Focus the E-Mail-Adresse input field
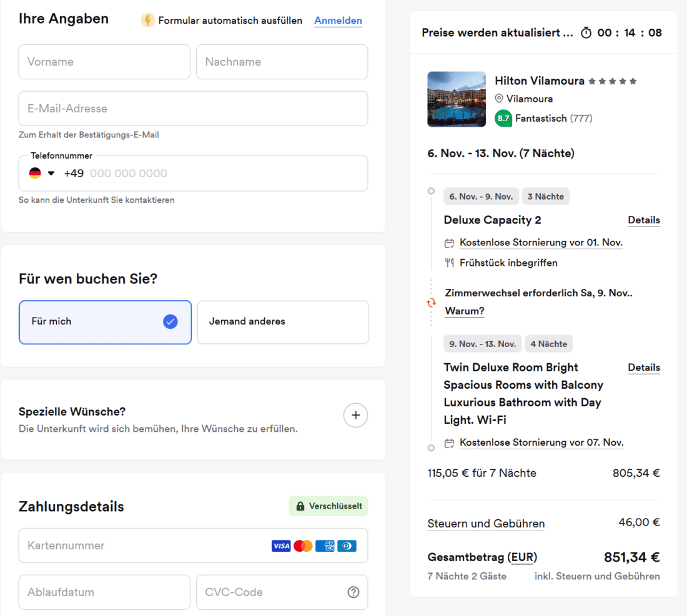This screenshot has height=616, width=687. point(193,109)
